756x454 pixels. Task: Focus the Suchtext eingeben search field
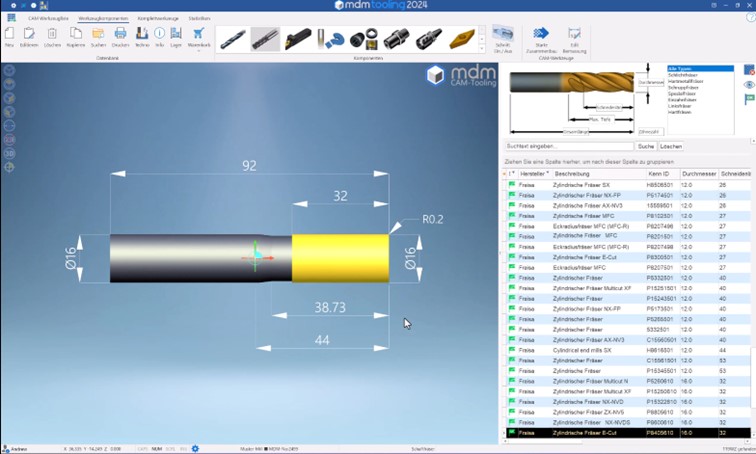point(569,146)
